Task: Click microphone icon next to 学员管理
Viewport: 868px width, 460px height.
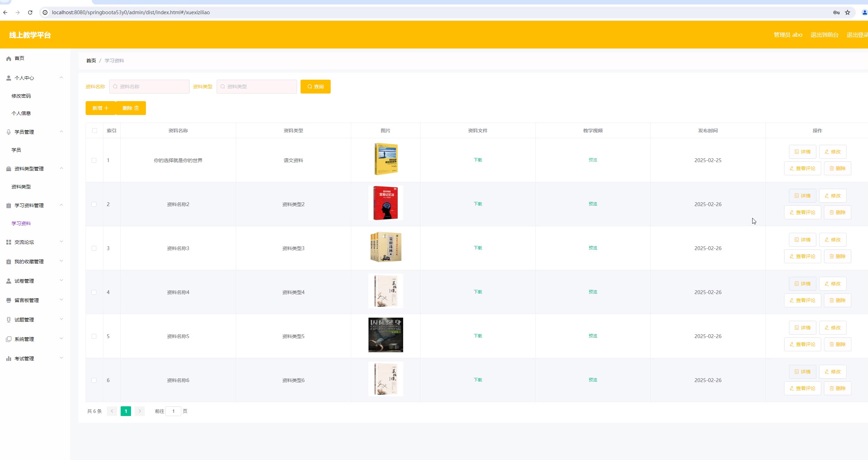Action: (x=9, y=132)
